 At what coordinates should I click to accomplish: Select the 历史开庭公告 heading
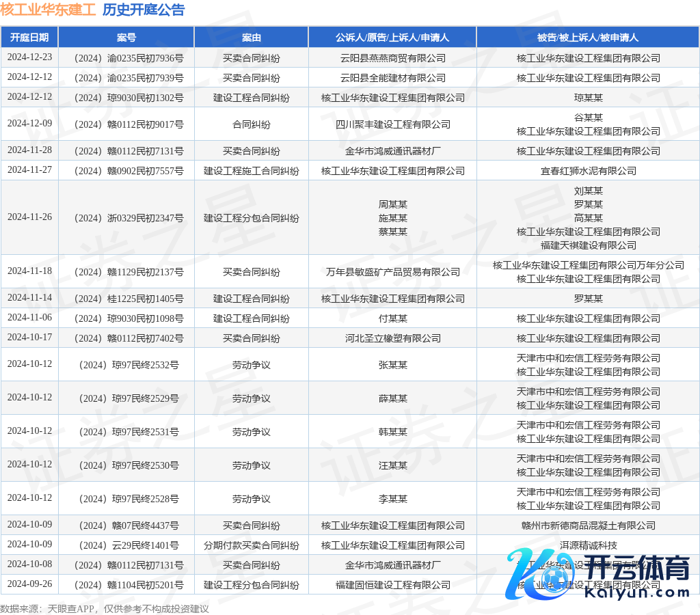144,10
